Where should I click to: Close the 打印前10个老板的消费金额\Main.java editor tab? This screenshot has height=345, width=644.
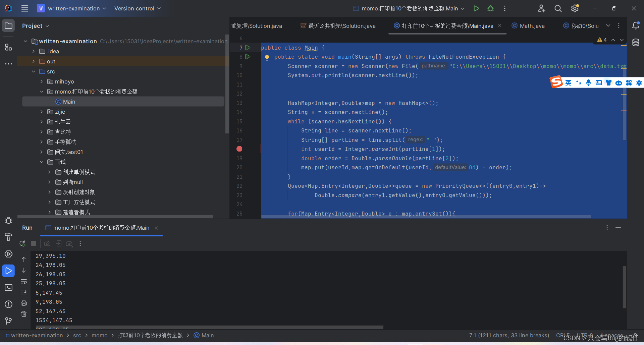500,25
